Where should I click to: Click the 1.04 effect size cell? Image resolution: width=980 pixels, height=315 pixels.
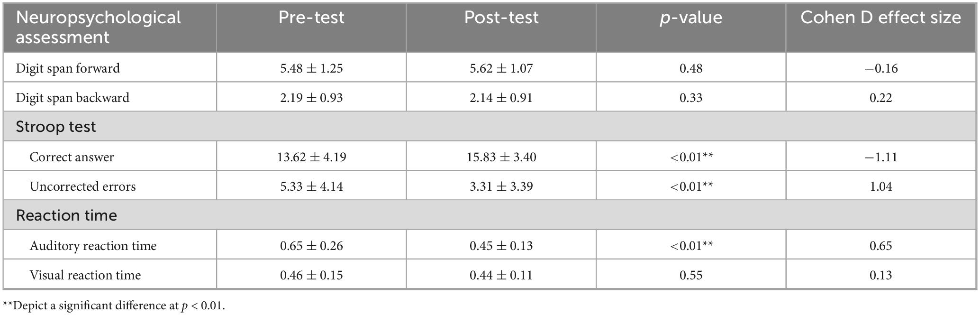[880, 186]
